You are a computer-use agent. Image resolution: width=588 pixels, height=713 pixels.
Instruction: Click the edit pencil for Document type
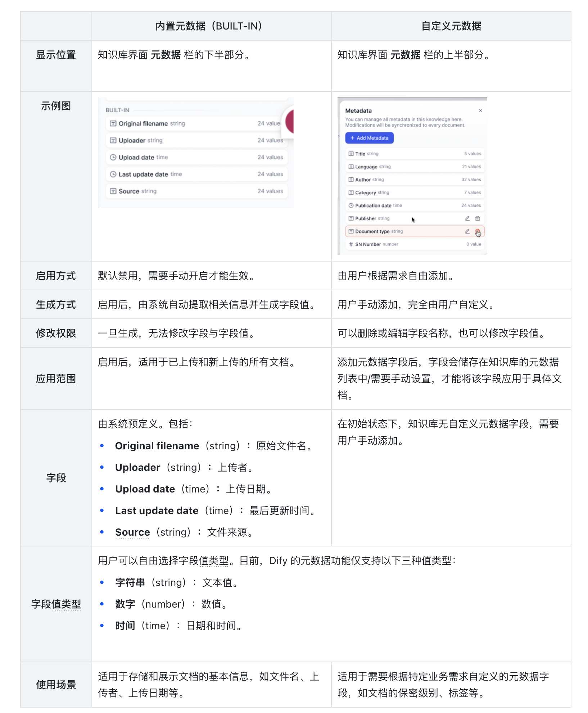[467, 231]
